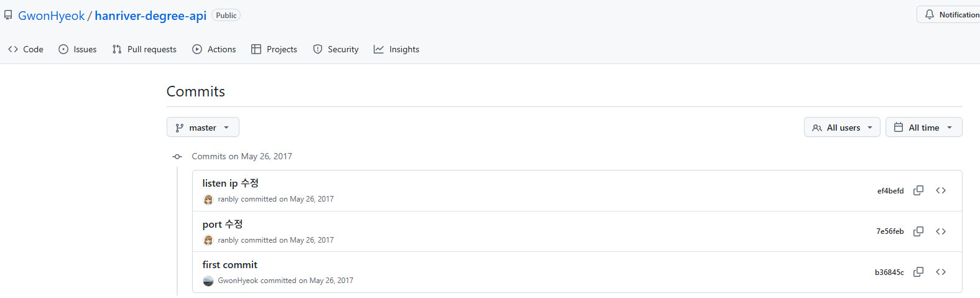Open the hanriver-degree-api repository link

click(150, 16)
